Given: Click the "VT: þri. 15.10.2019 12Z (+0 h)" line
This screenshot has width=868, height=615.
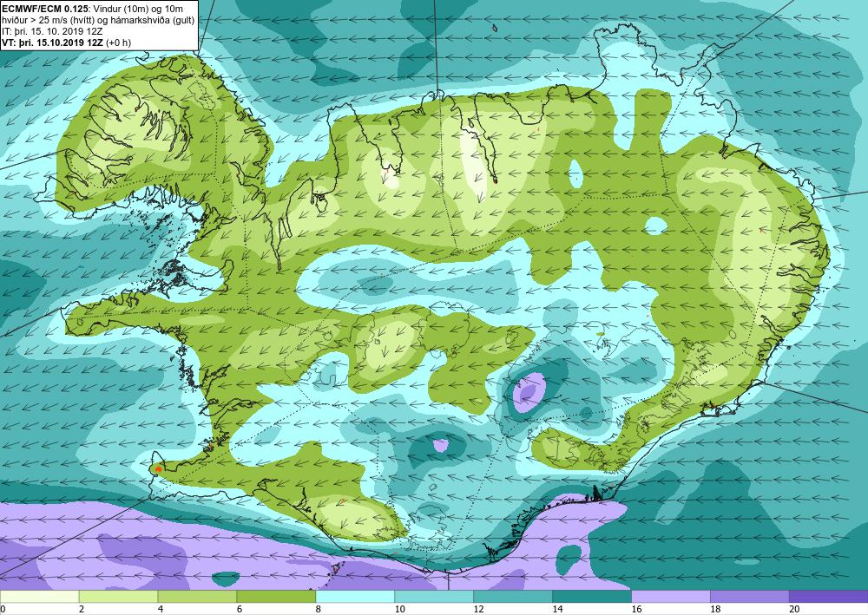Looking at the screenshot, I should (x=67, y=43).
